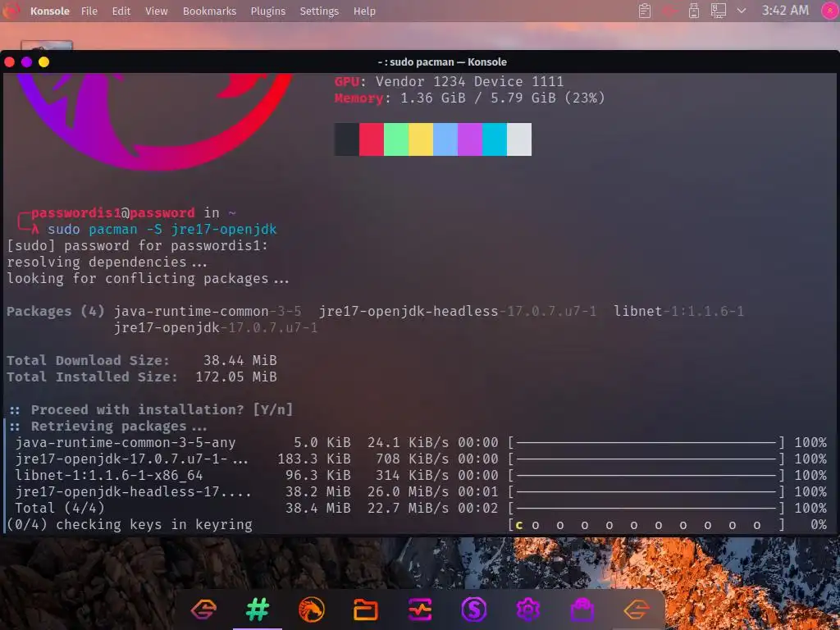Open the clipboard tray icon
This screenshot has height=630, width=840.
point(645,11)
